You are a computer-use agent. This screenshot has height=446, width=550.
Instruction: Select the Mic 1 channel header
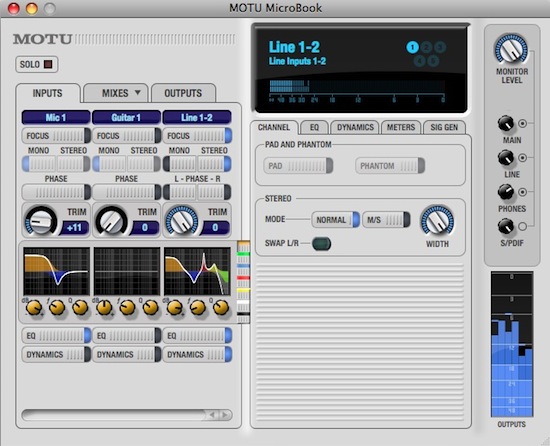coord(56,117)
